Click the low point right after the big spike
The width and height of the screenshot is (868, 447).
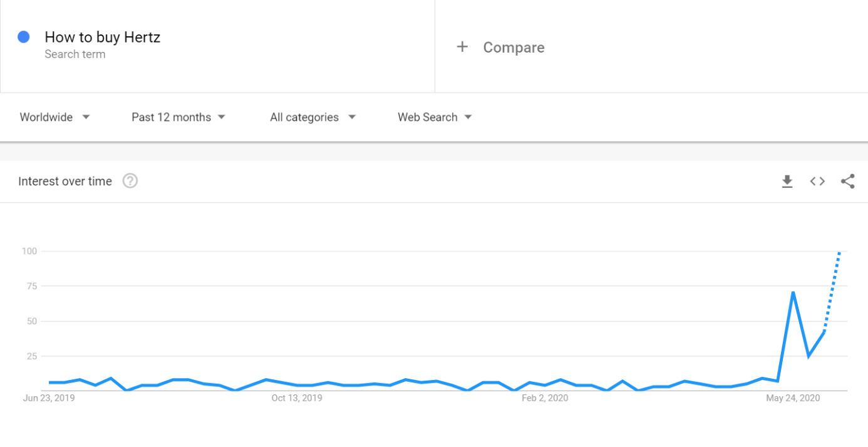pyautogui.click(x=809, y=356)
